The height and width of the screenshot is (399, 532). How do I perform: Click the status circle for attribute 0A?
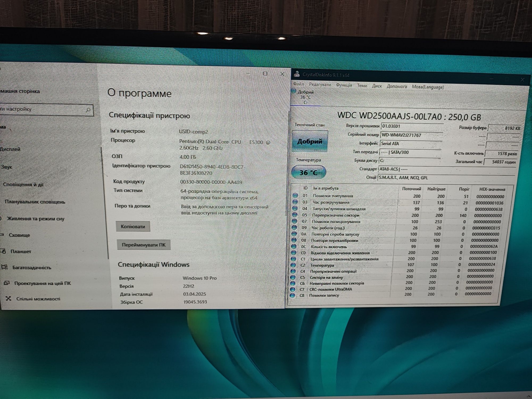pyautogui.click(x=294, y=234)
